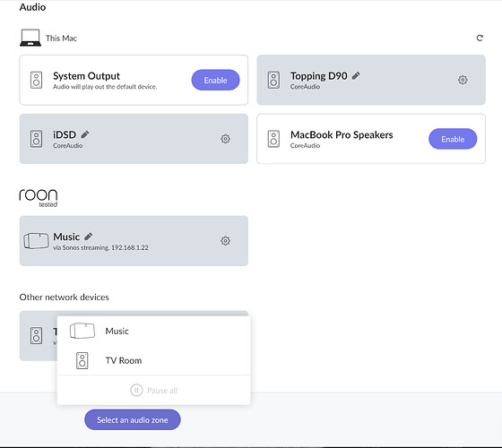Edit the Topping D90 name with pencil icon

pos(356,76)
